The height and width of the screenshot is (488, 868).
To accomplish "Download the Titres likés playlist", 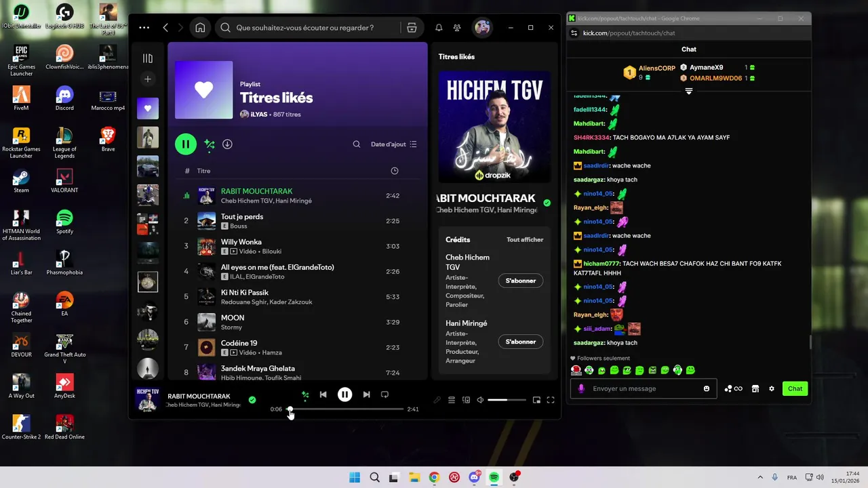I will coord(227,144).
